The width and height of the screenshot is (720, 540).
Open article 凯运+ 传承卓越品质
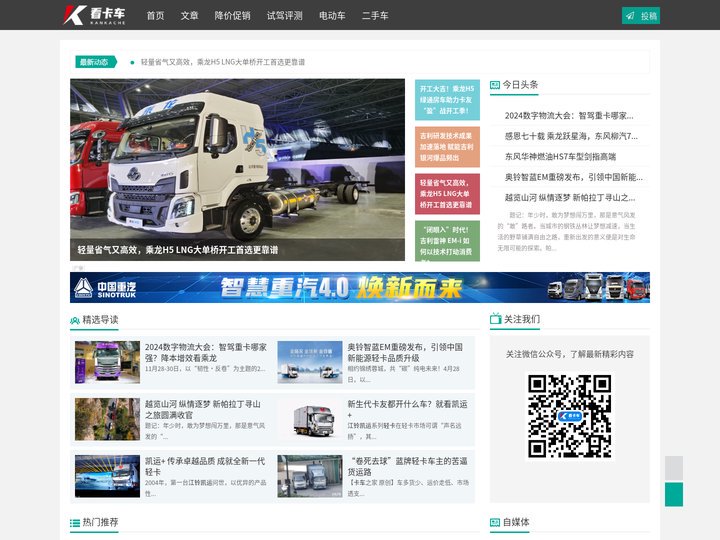click(205, 467)
